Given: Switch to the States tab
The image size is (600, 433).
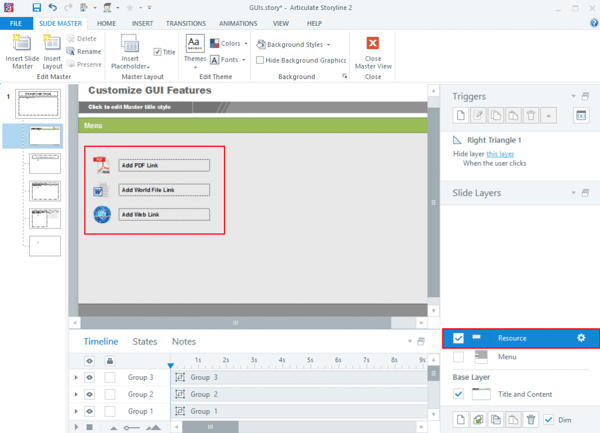Looking at the screenshot, I should (145, 342).
